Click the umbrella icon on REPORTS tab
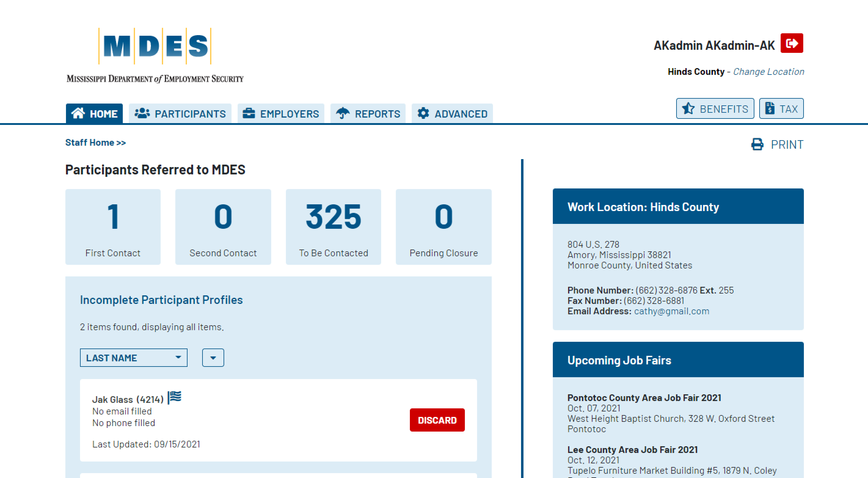 [x=343, y=113]
